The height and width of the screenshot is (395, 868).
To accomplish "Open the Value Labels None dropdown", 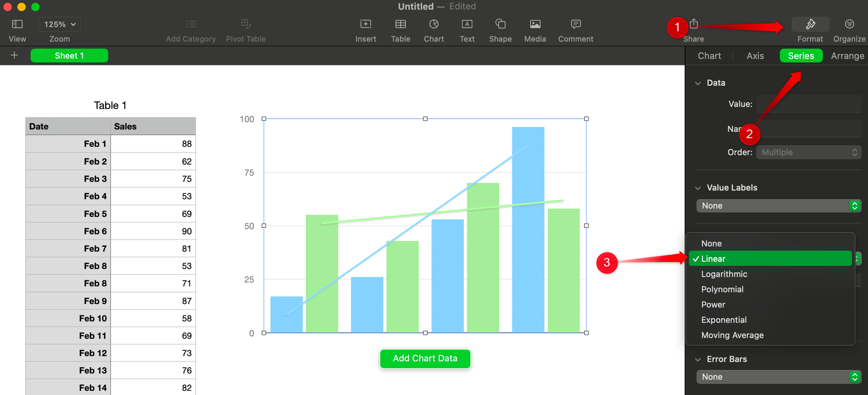I will (779, 206).
